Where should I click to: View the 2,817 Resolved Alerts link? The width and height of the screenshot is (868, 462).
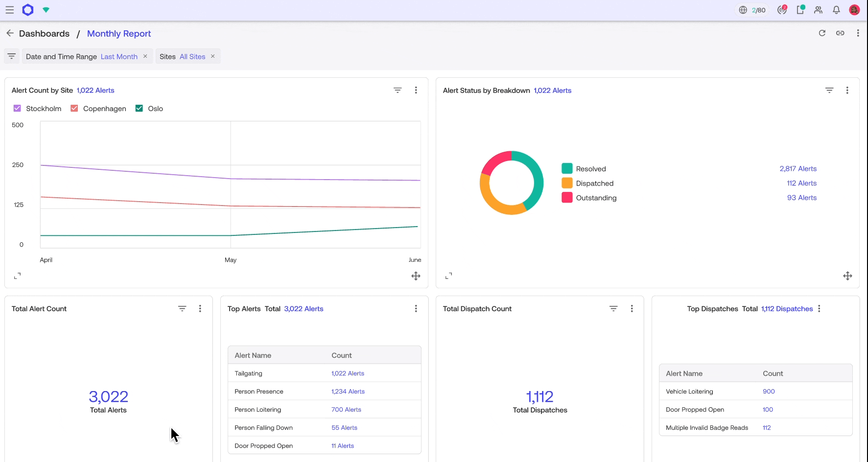[x=798, y=168]
